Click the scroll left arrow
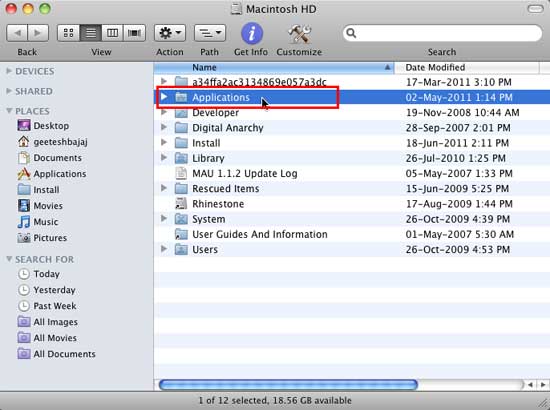 530,385
